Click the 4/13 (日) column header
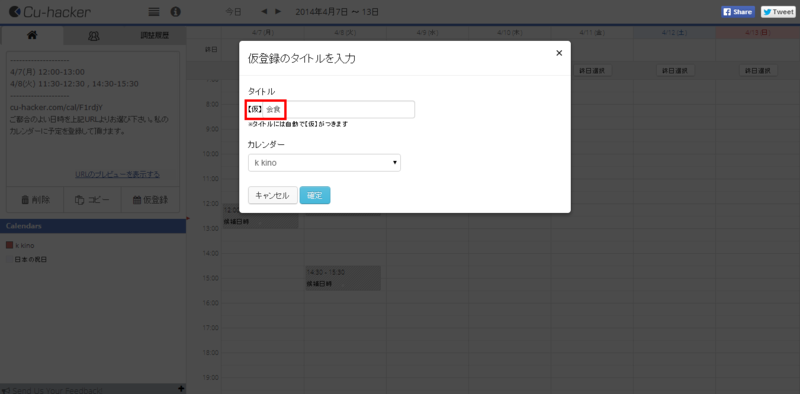Viewport: 800px width, 394px height. tap(757, 33)
